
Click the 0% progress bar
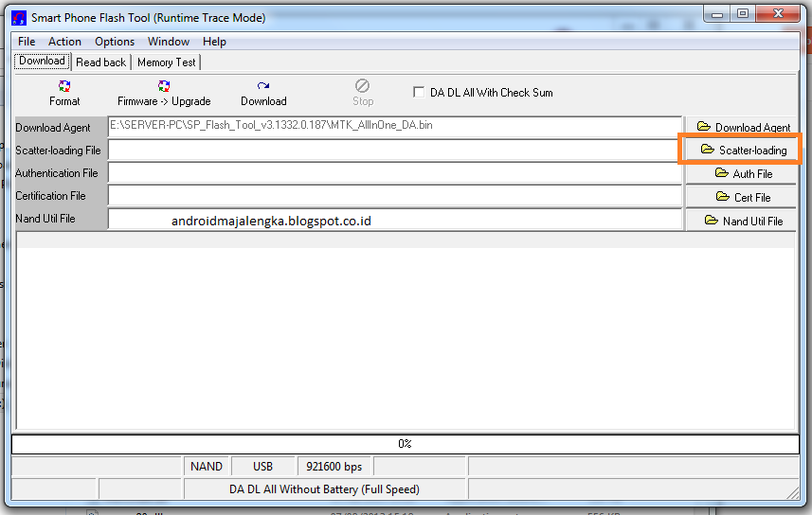(406, 444)
